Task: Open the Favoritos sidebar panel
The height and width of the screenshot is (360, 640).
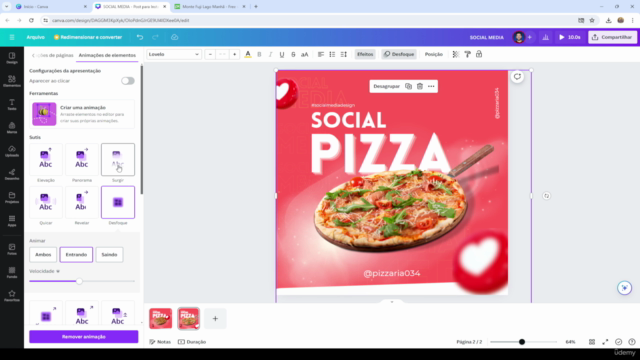Action: click(12, 296)
